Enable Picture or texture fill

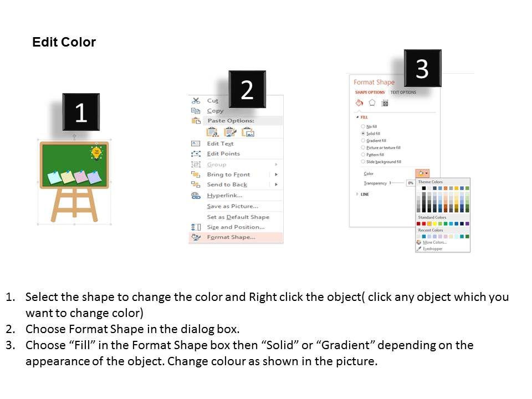coord(363,148)
